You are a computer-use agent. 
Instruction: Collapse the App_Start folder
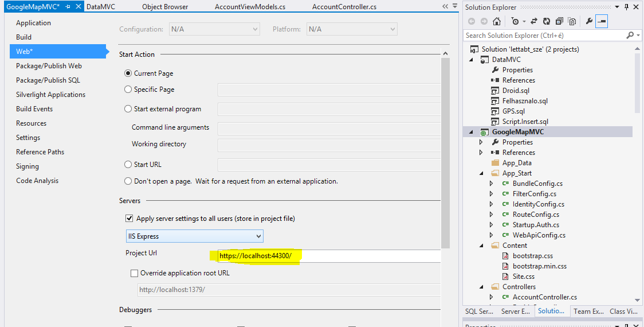pyautogui.click(x=481, y=173)
